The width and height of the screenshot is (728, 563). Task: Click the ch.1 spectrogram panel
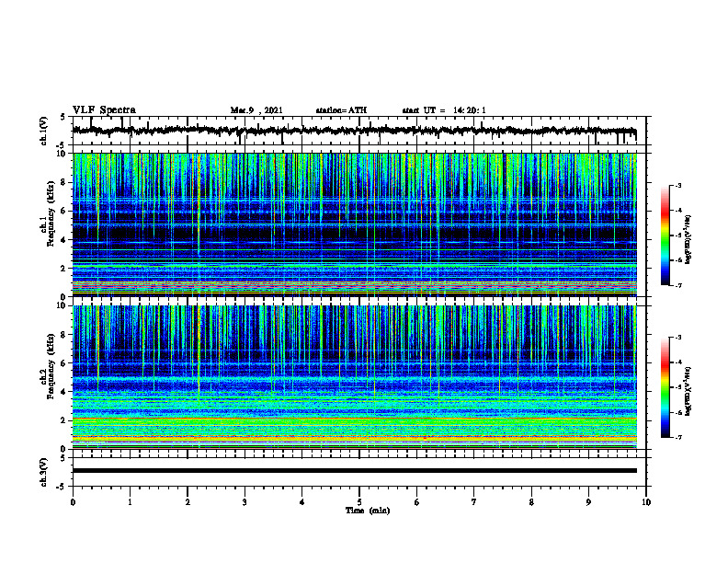click(355, 224)
